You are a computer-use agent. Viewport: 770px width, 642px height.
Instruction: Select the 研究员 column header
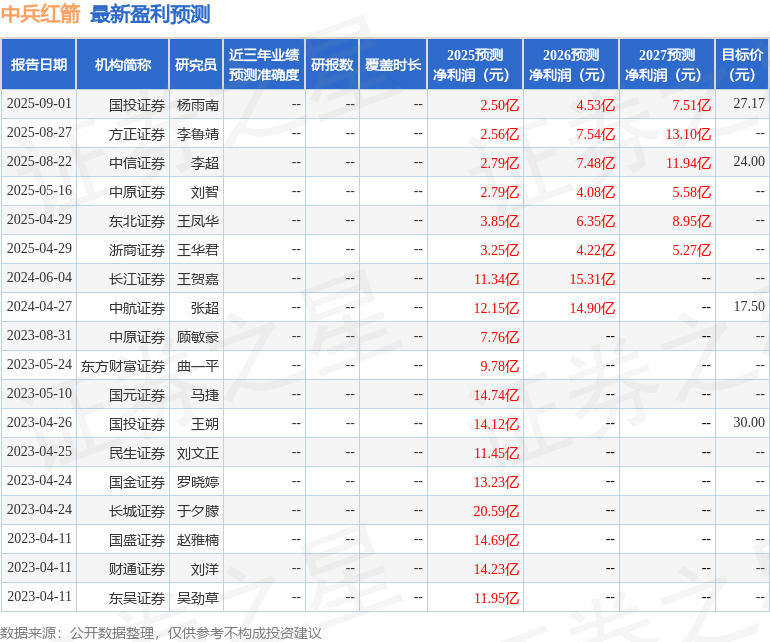(196, 64)
